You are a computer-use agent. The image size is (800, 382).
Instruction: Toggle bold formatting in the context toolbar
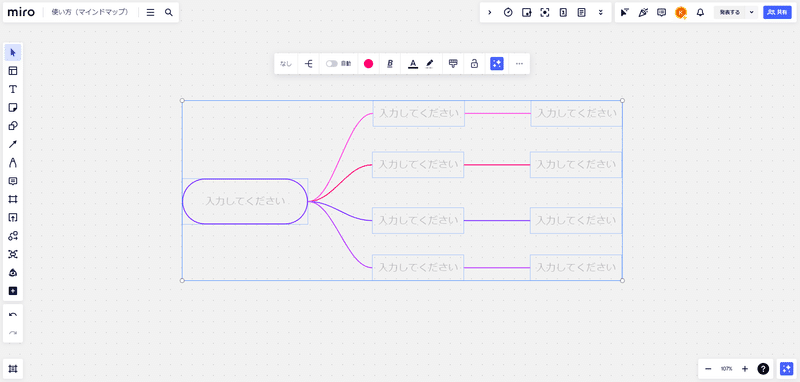point(390,64)
